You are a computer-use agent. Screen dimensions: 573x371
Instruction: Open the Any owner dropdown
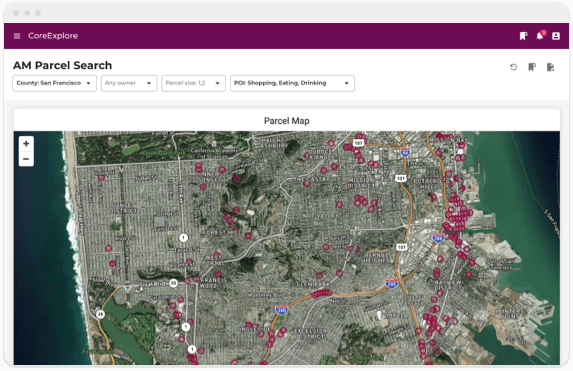[129, 83]
